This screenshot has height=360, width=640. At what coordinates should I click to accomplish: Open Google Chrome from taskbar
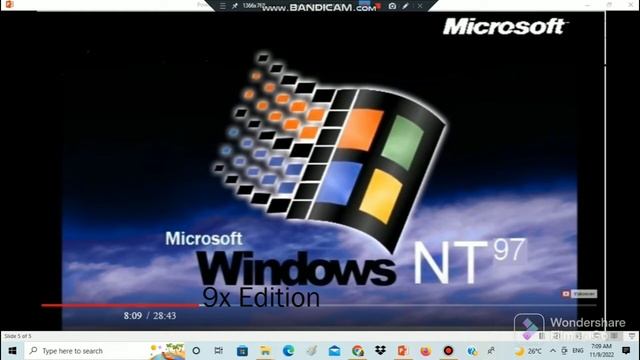(x=358, y=351)
